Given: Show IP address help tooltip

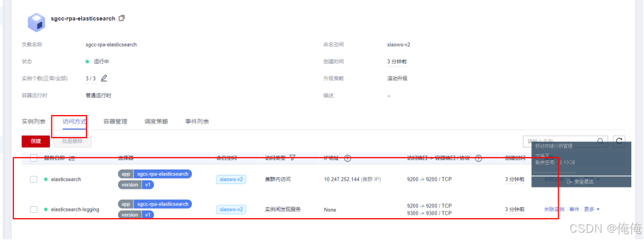Looking at the screenshot, I should pyautogui.click(x=347, y=158).
